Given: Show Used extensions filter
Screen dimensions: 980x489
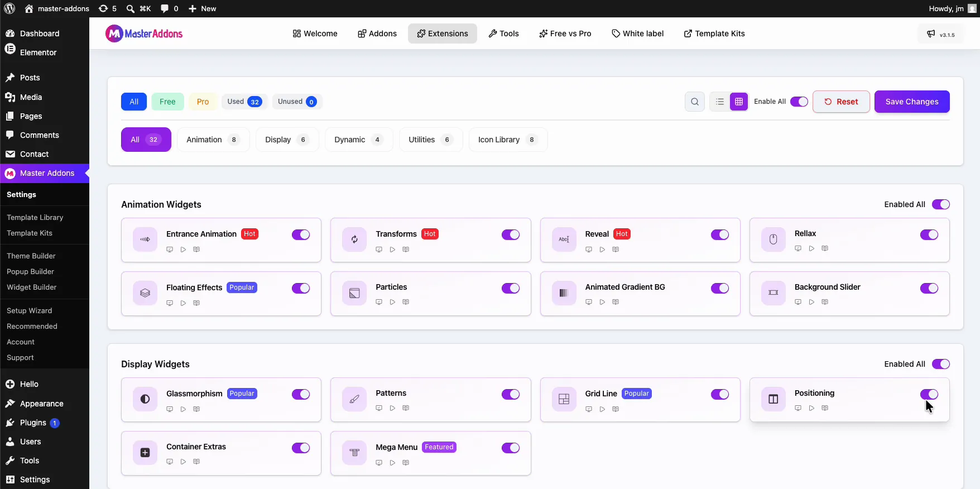Looking at the screenshot, I should coord(244,102).
